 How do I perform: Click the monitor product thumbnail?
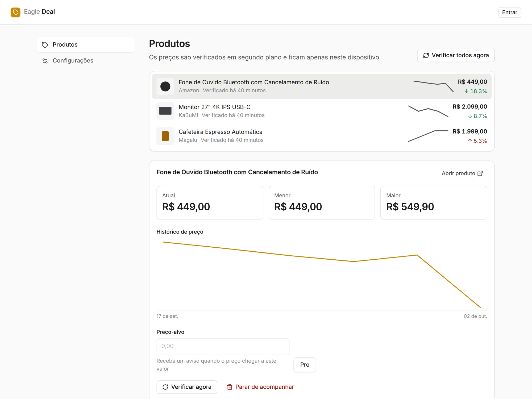[x=165, y=111]
